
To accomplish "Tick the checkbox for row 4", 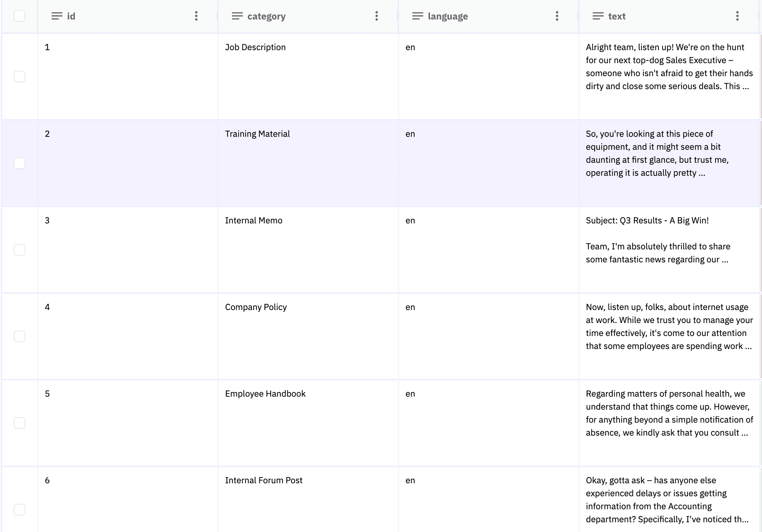I will pyautogui.click(x=19, y=336).
